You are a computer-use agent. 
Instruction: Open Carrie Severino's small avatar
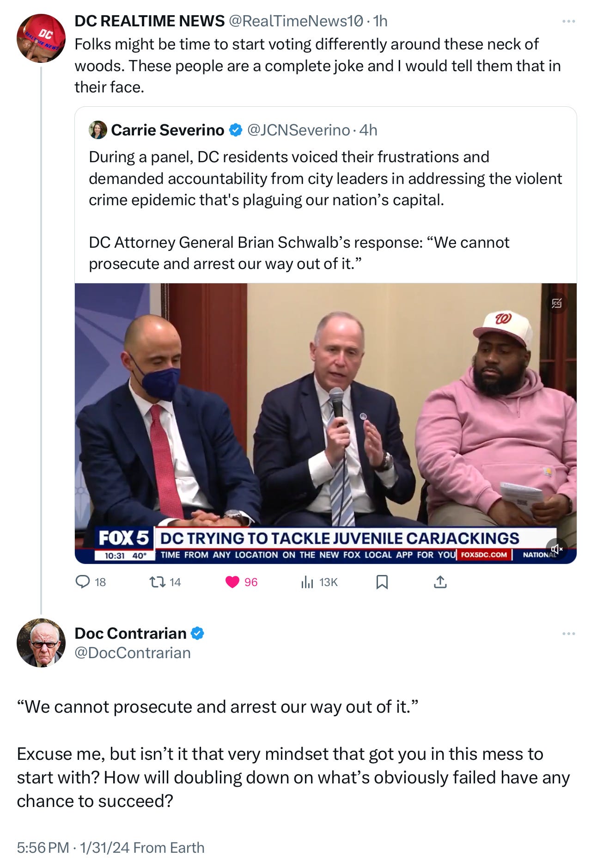pyautogui.click(x=98, y=130)
